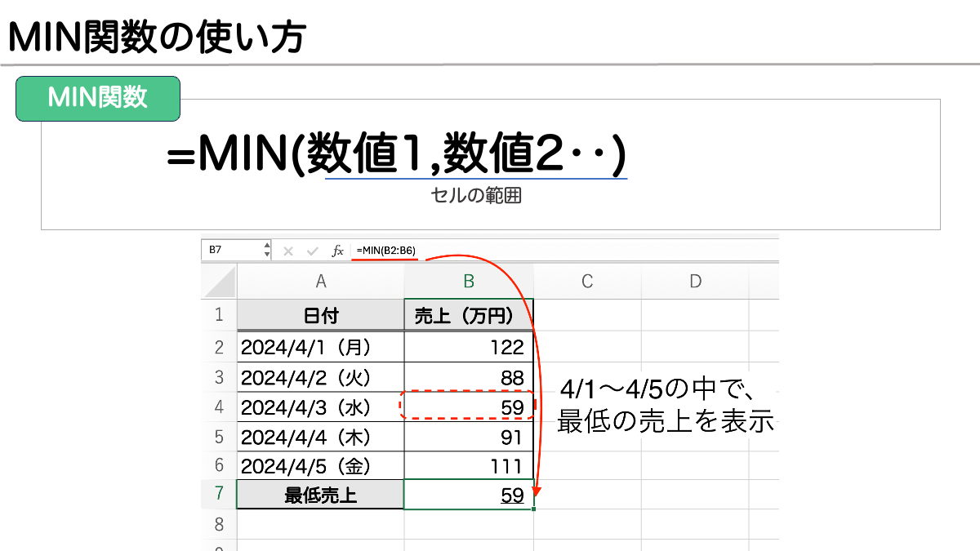The width and height of the screenshot is (980, 551).
Task: Click the Cancel X icon beside formula bar
Action: (287, 251)
